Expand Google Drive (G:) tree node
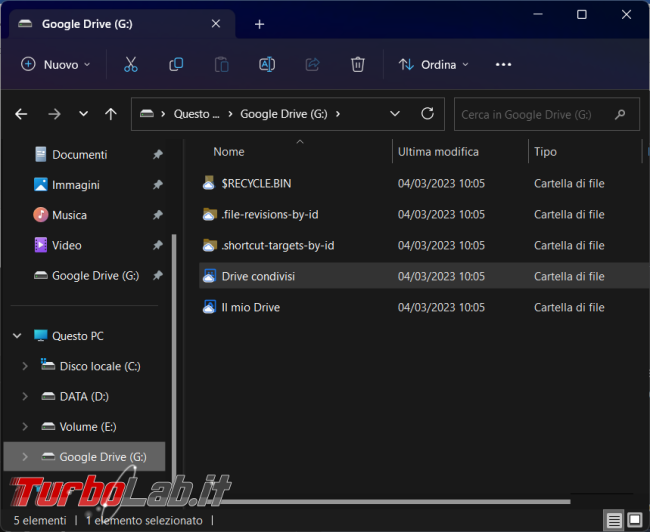The image size is (650, 532). [x=25, y=457]
